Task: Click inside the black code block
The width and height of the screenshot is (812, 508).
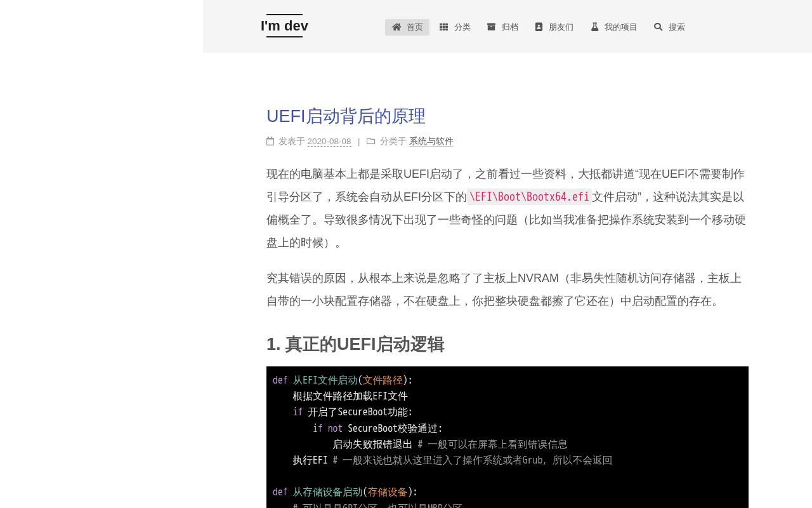Action: 507,437
